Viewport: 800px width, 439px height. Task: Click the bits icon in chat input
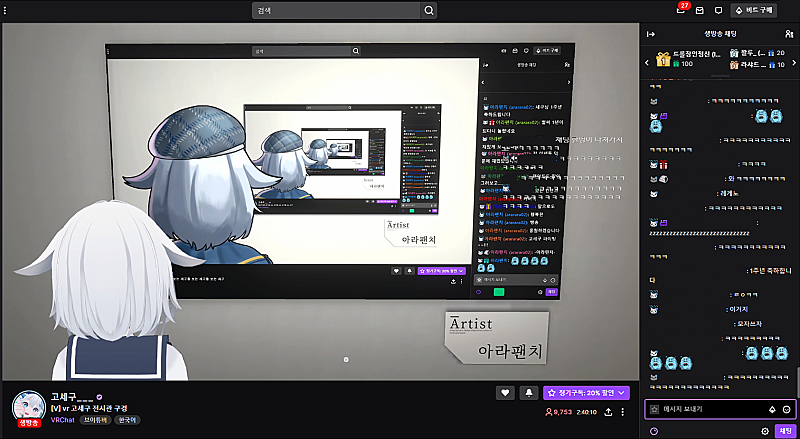pyautogui.click(x=771, y=409)
